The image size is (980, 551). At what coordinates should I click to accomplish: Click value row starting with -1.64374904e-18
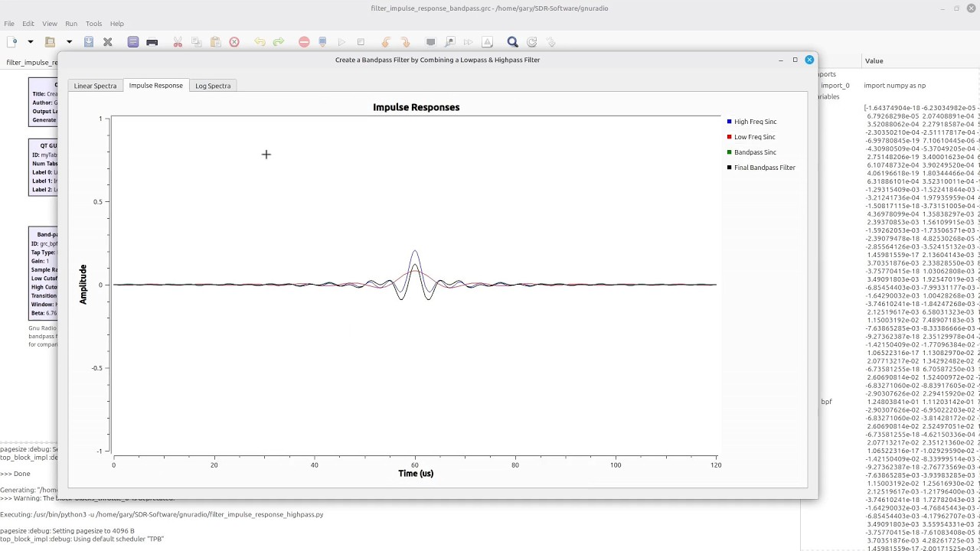click(x=922, y=108)
